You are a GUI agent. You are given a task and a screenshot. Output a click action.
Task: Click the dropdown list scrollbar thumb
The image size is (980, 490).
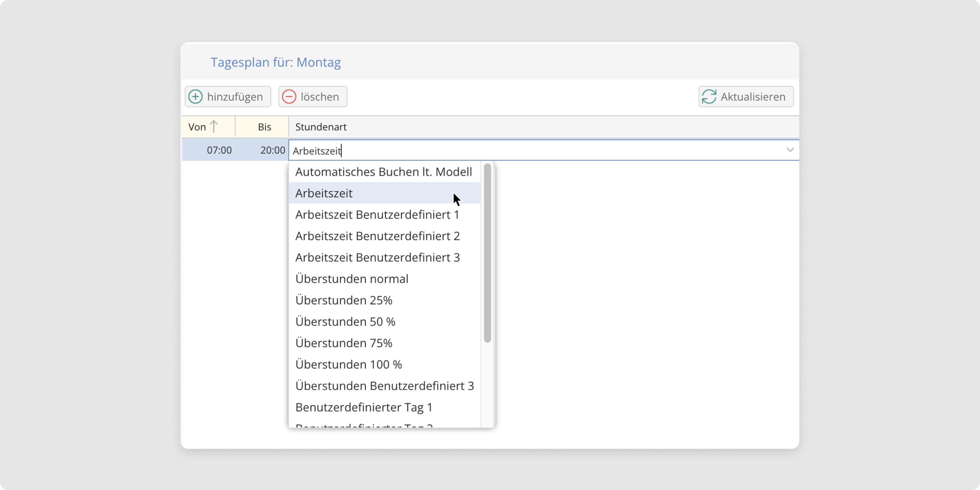pos(487,253)
